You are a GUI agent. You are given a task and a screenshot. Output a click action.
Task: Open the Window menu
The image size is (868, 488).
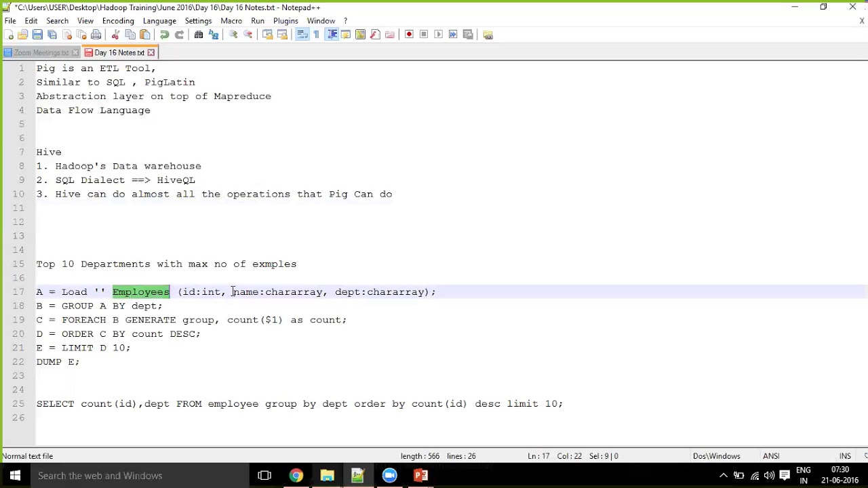[321, 21]
